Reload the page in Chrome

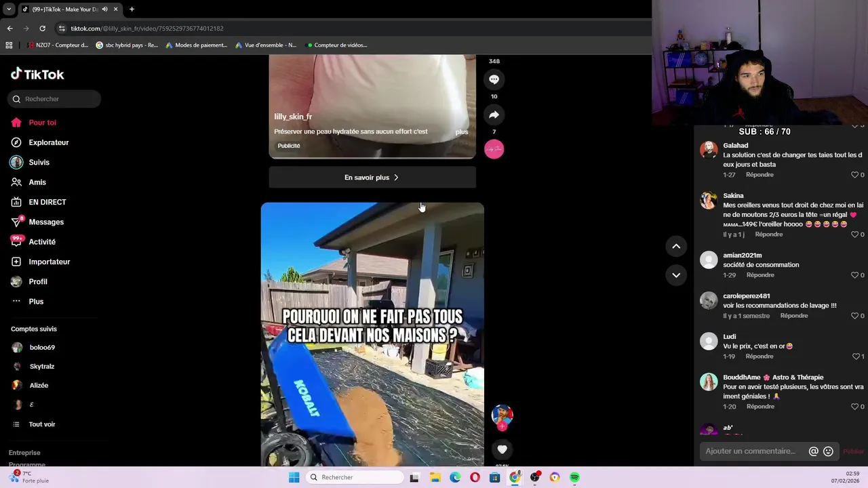pos(42,28)
